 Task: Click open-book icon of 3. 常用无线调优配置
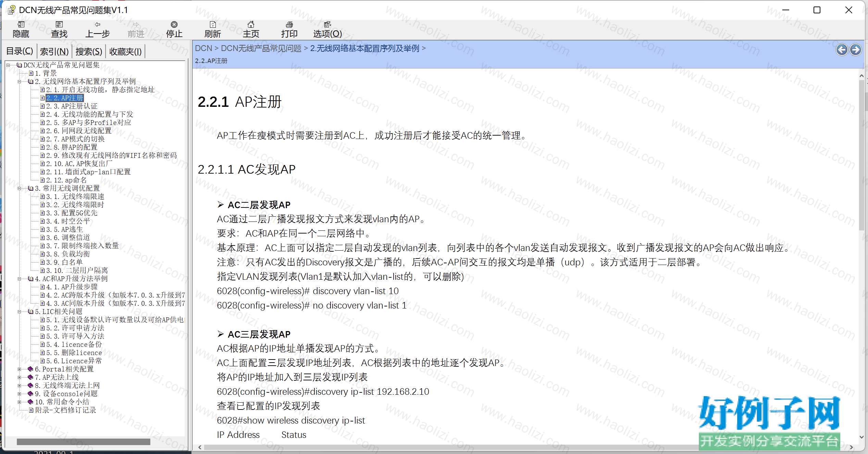point(31,188)
